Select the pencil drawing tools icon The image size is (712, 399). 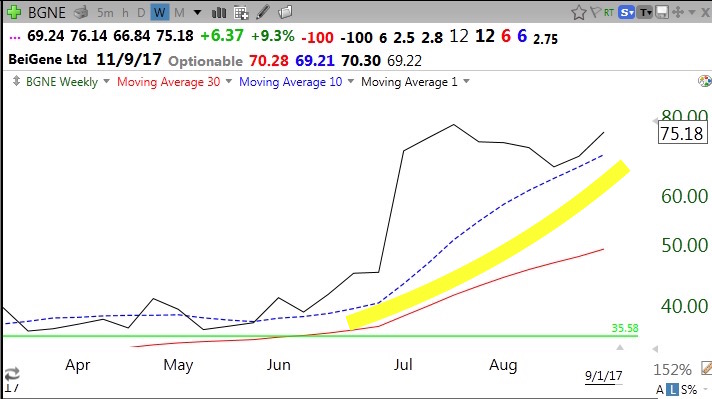[263, 12]
